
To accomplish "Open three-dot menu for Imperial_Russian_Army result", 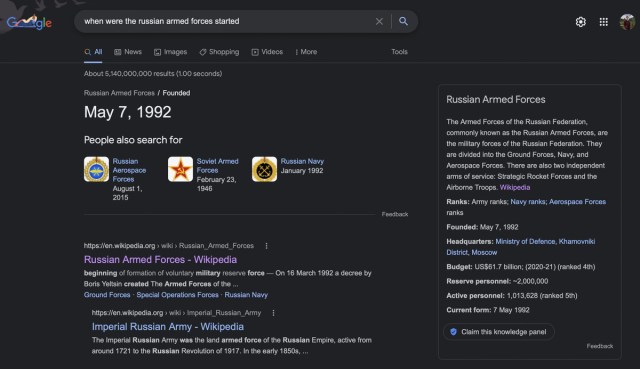I will (x=273, y=313).
